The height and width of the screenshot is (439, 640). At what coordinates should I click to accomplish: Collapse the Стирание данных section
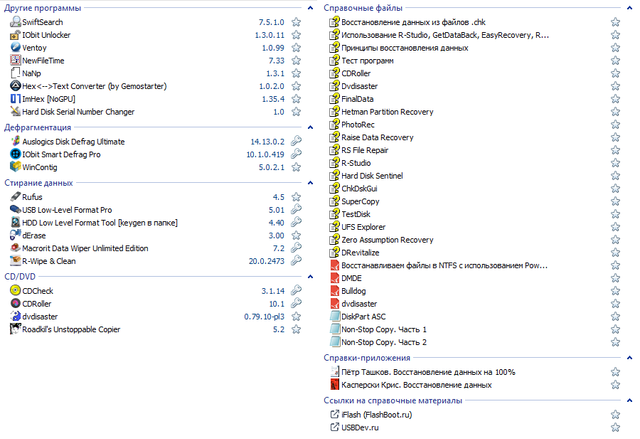point(310,183)
